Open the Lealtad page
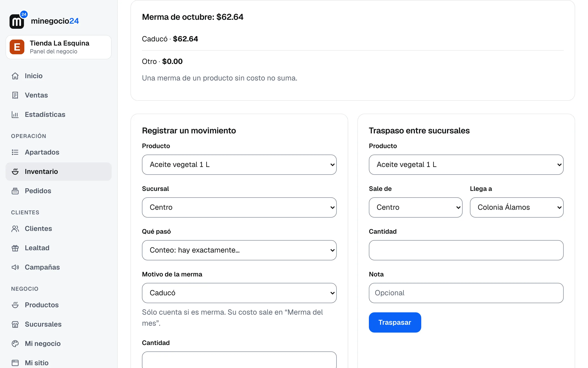This screenshot has height=368, width=588. click(59, 248)
